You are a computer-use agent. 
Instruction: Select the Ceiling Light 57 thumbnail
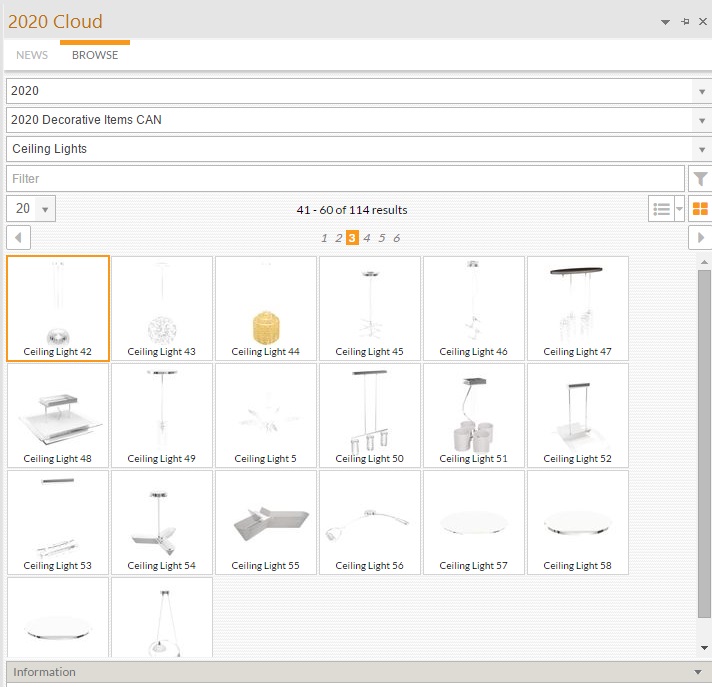(474, 523)
